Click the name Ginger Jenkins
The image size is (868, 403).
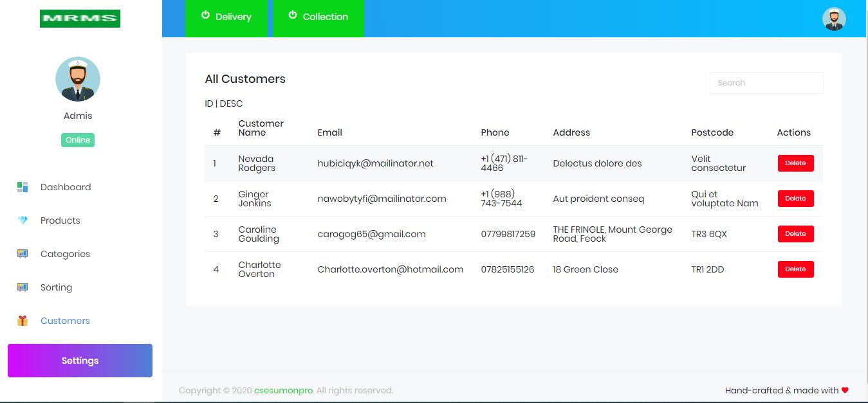click(255, 199)
